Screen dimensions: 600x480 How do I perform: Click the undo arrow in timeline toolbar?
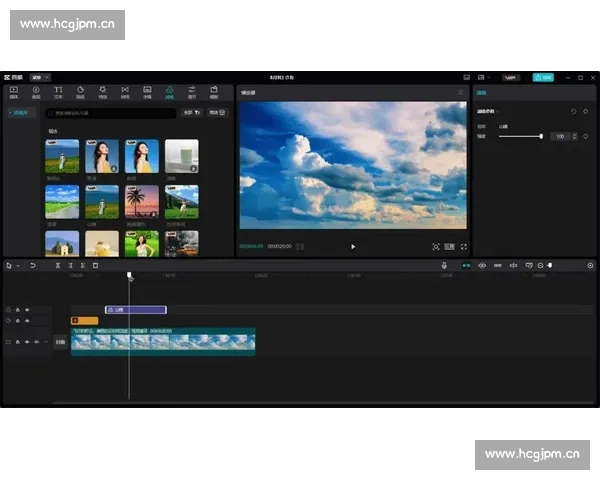[x=32, y=265]
